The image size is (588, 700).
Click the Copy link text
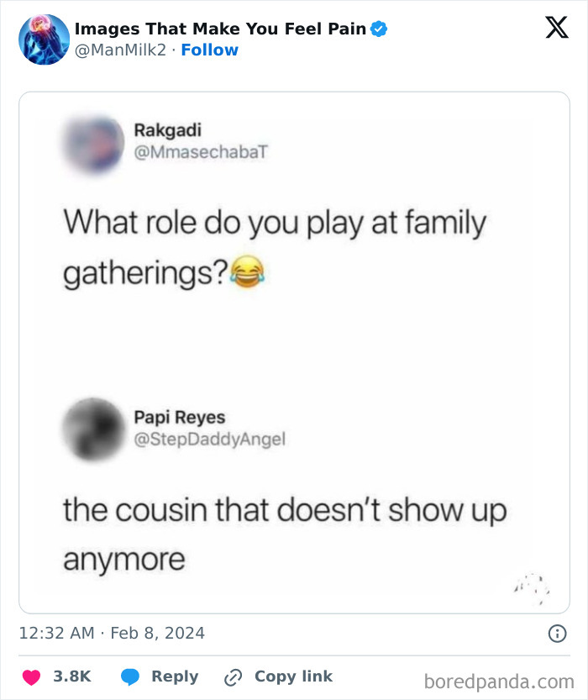[293, 676]
